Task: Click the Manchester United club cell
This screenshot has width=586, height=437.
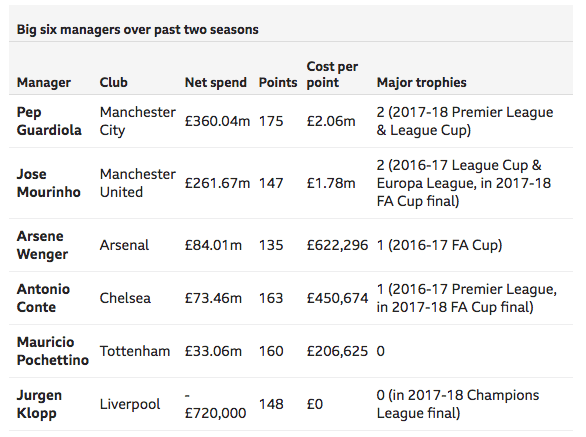Action: tap(138, 183)
